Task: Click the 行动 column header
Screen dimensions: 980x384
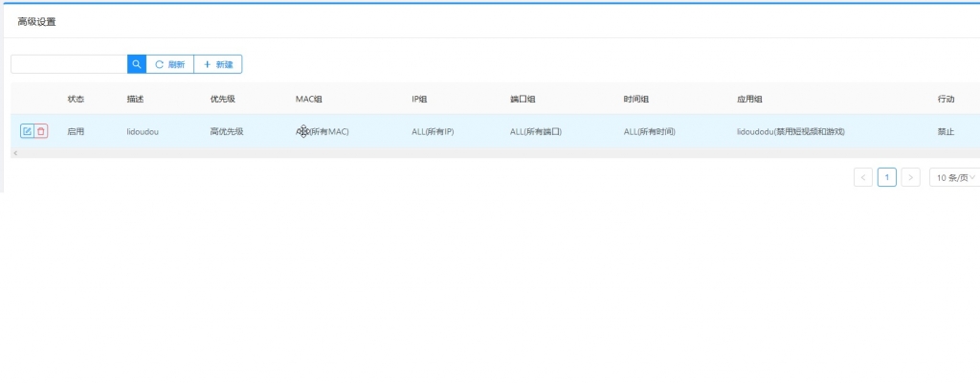Action: 946,100
